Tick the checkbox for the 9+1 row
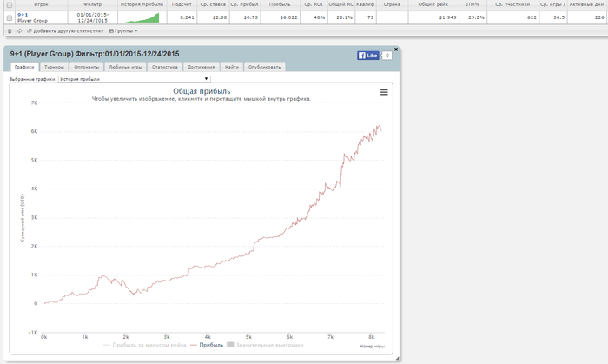The width and height of the screenshot is (608, 364). point(10,17)
